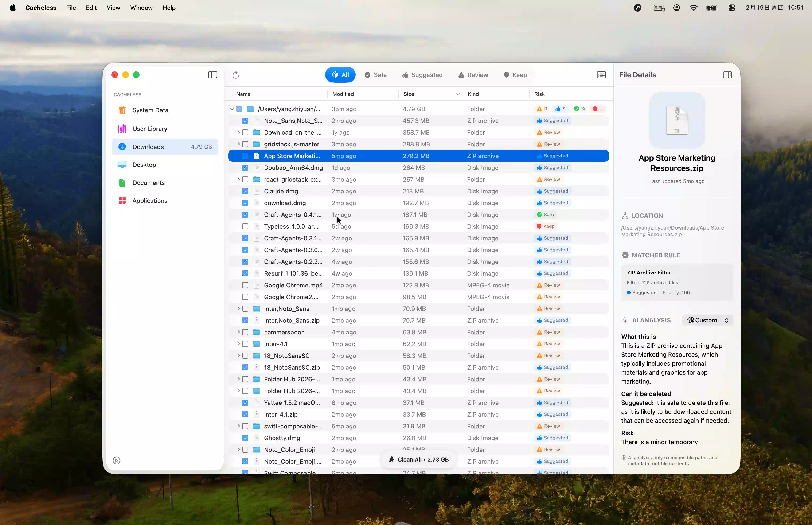This screenshot has width=812, height=525.
Task: Click the list view icon above the Risk column
Action: [601, 75]
